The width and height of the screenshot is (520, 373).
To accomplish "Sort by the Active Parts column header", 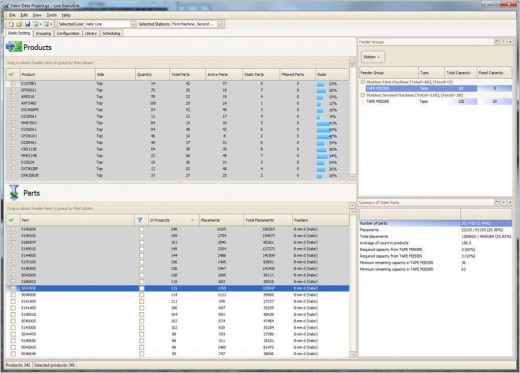I will point(224,74).
